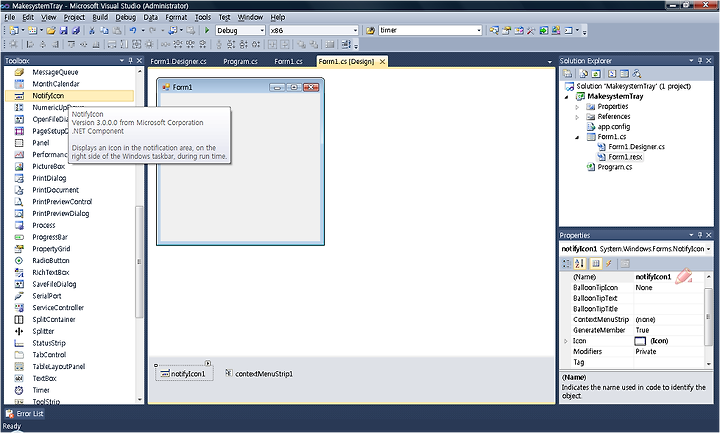Click the Open File toolbar icon
Image resolution: width=720 pixels, height=433 pixels.
(51, 30)
